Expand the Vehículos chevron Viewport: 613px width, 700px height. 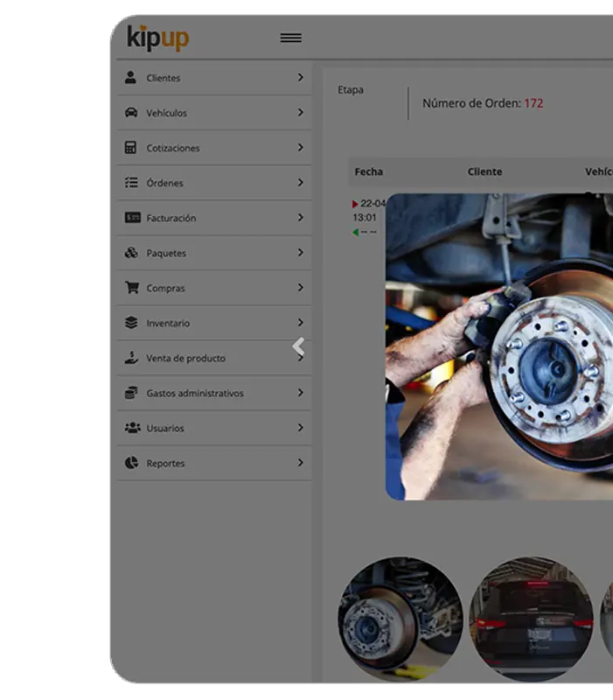pyautogui.click(x=301, y=112)
